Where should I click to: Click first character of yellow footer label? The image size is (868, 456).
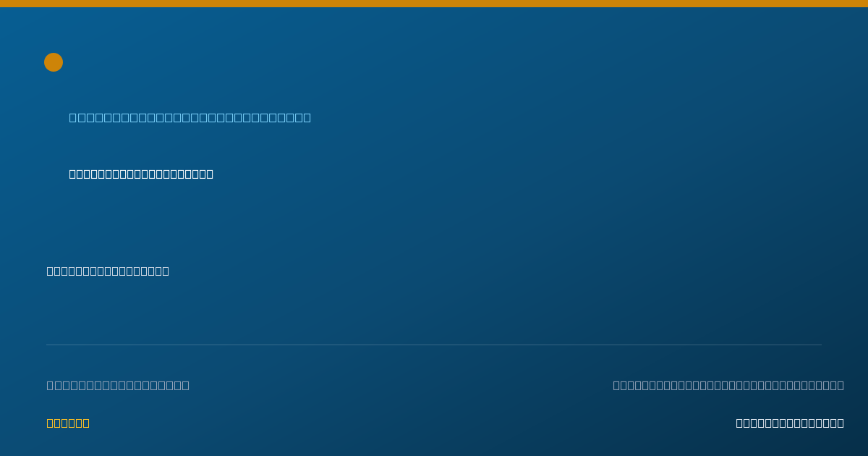(51, 423)
